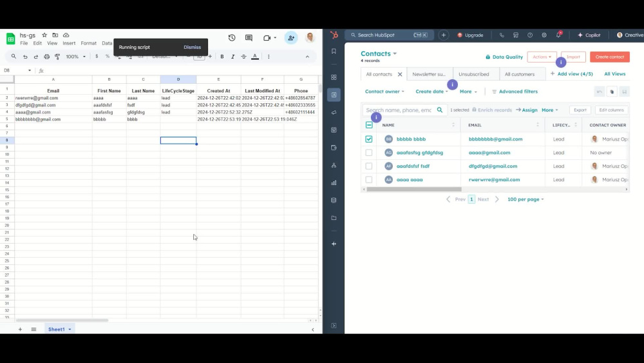Open HubSpot bookmarks sidebar icon

[334, 52]
